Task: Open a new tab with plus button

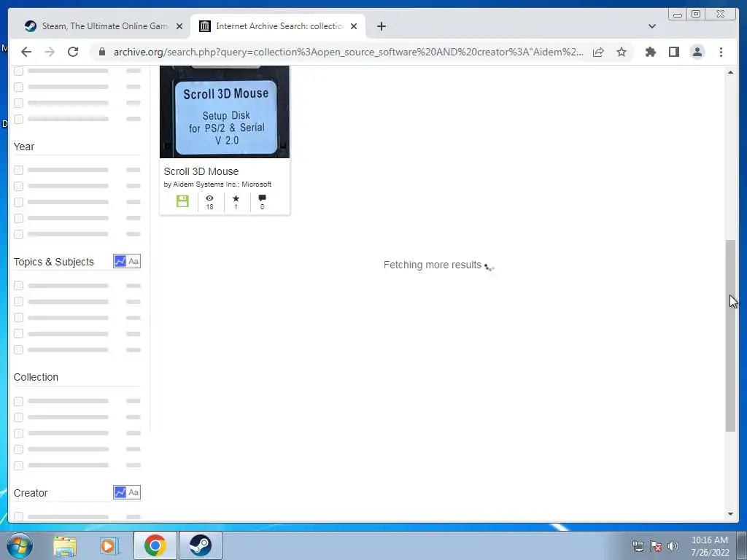Action: [381, 26]
